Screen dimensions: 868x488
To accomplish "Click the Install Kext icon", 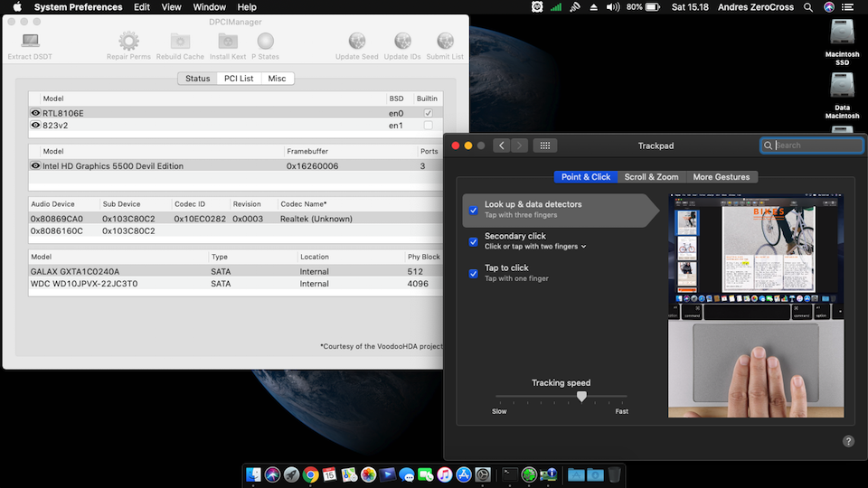I will pyautogui.click(x=227, y=42).
